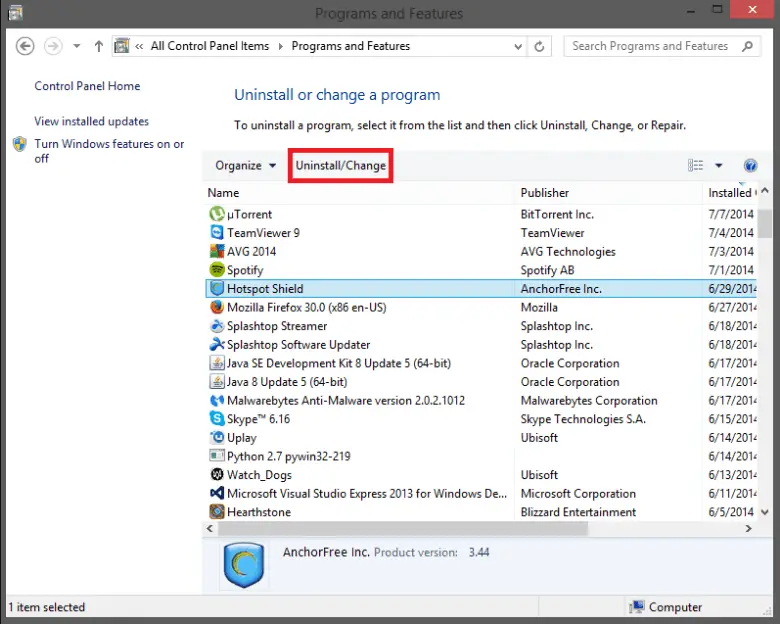Sort by the Name column header
Screen dimensions: 780x624
(x=359, y=193)
